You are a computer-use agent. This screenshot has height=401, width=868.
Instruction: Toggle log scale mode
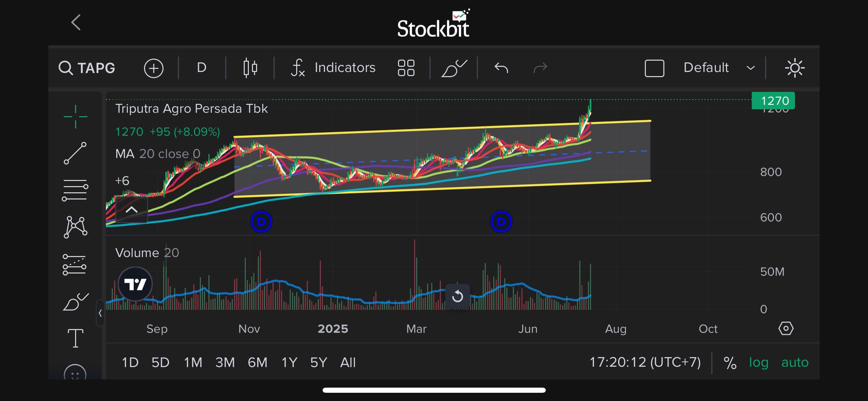click(x=758, y=363)
